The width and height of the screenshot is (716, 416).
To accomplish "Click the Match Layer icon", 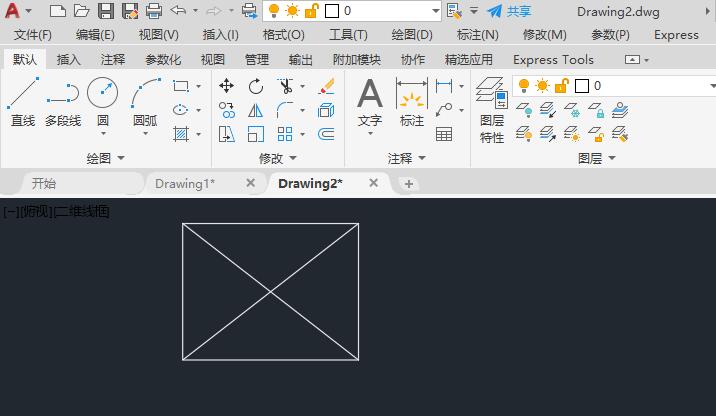I will pyautogui.click(x=620, y=134).
